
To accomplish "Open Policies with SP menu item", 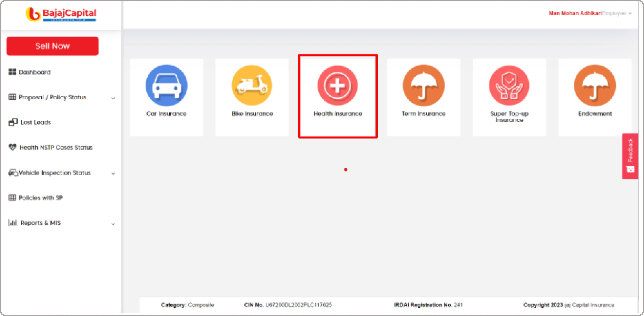I will 41,198.
